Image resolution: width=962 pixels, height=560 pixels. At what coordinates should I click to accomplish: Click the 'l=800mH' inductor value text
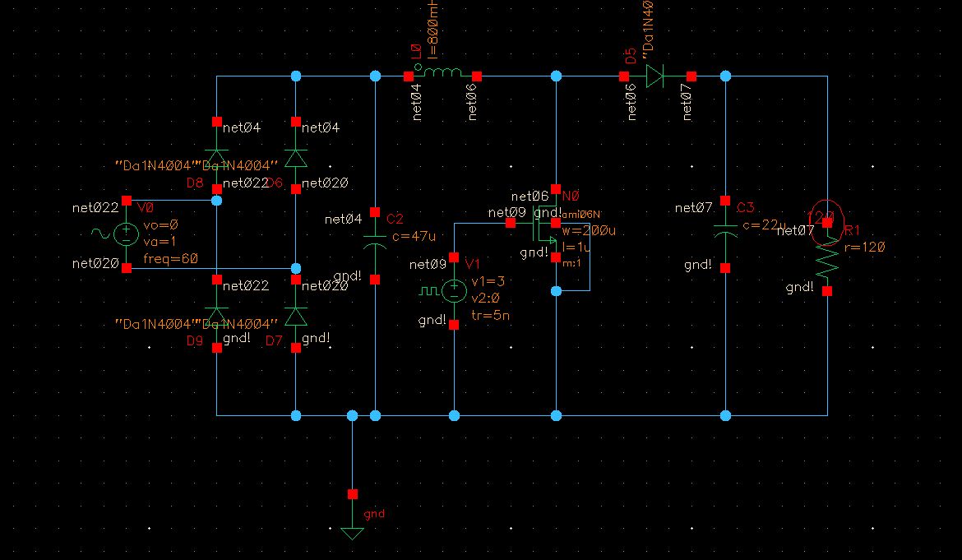pyautogui.click(x=432, y=30)
